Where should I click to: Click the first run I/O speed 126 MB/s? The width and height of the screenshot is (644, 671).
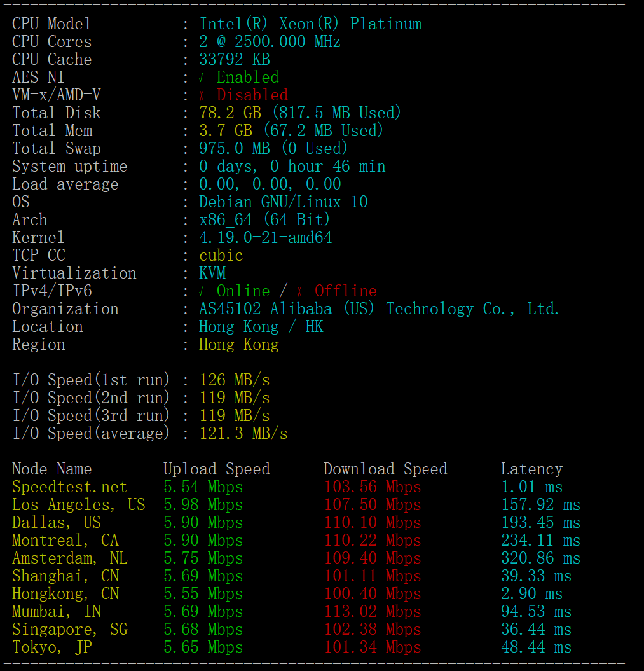(234, 380)
